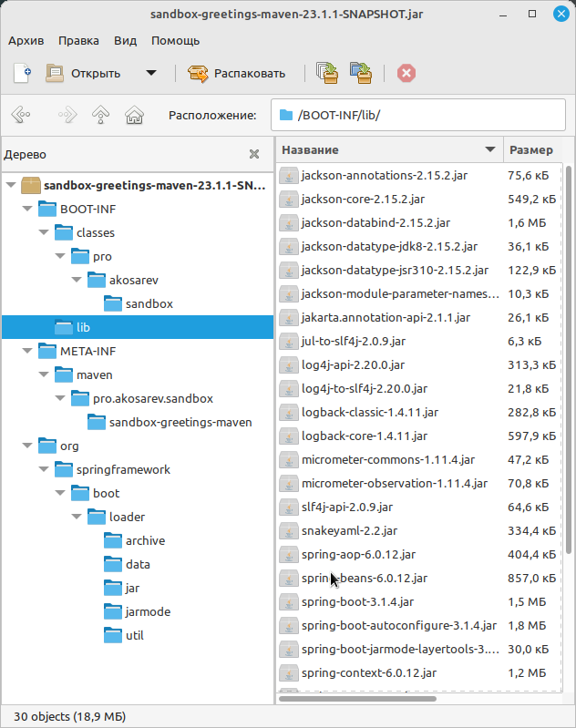Click the status bar text 30 objects
Image resolution: width=576 pixels, height=728 pixels.
(x=69, y=716)
